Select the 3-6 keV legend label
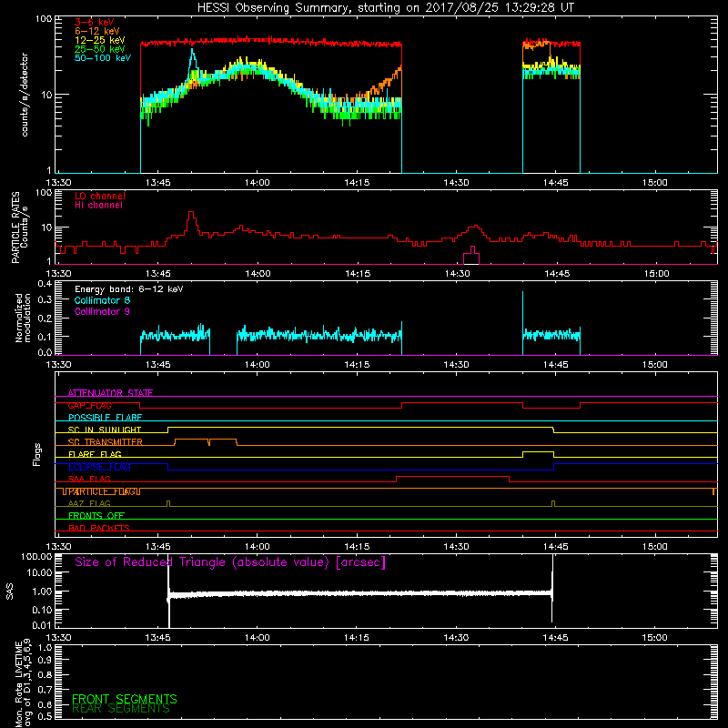This screenshot has height=728, width=728. click(x=94, y=22)
